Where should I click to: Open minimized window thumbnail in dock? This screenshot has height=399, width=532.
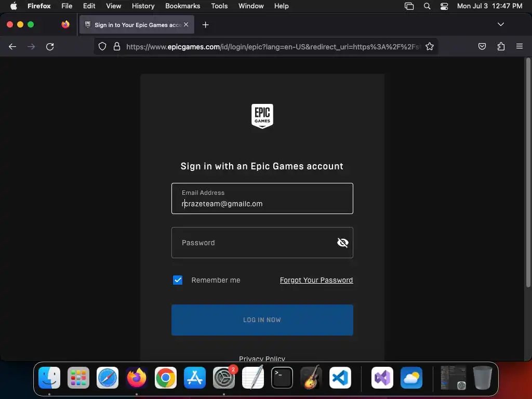[x=453, y=378]
